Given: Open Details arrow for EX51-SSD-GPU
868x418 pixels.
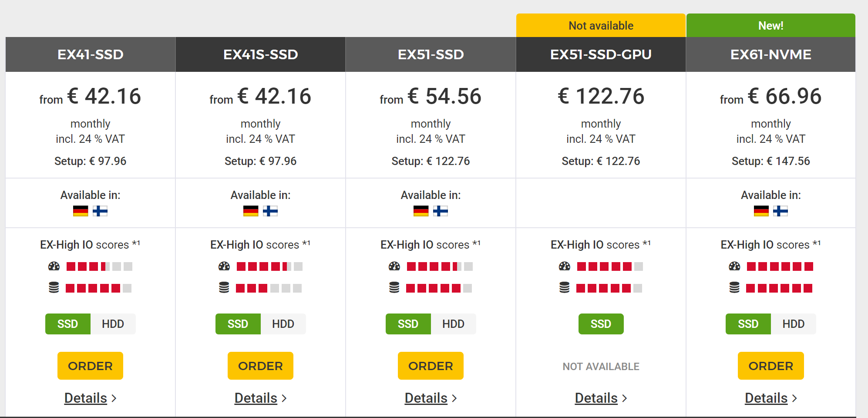Looking at the screenshot, I should coord(625,398).
